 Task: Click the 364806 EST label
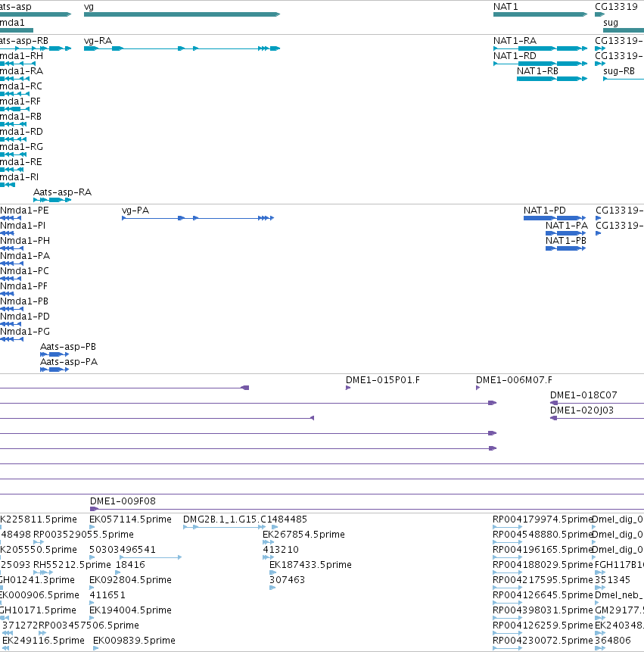coord(613,641)
